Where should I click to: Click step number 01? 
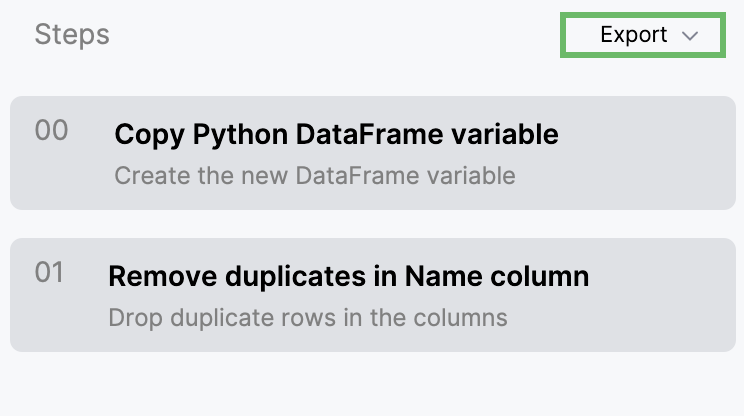pyautogui.click(x=50, y=272)
